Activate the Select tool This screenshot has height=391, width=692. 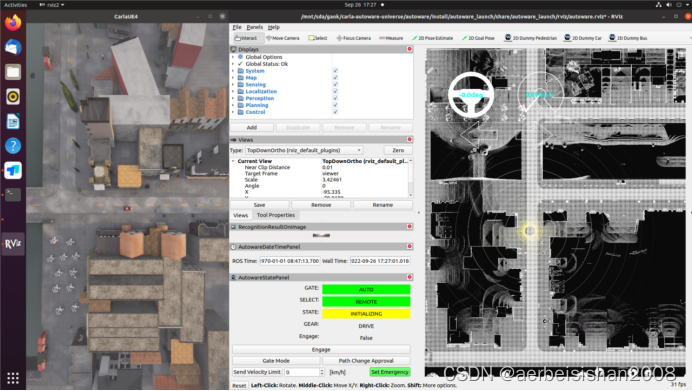coord(318,38)
